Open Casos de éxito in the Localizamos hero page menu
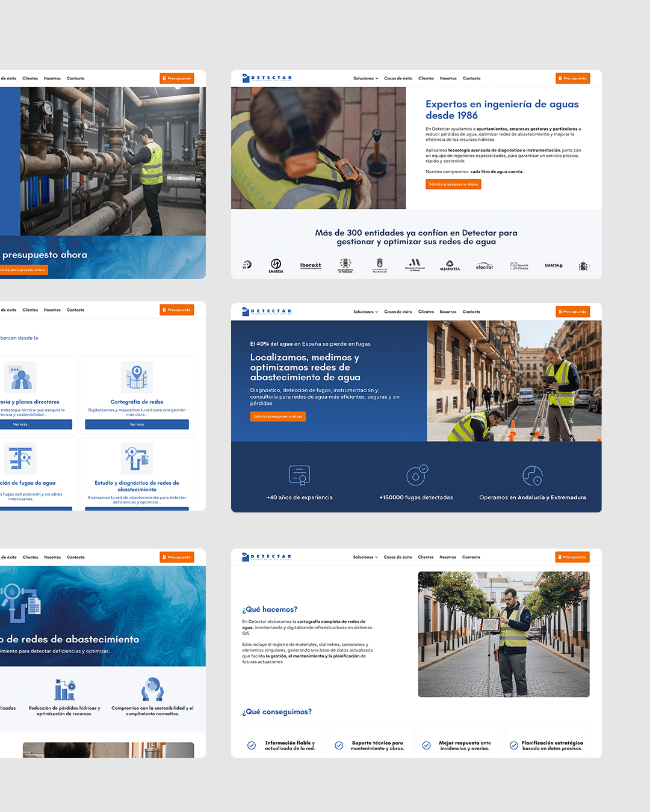This screenshot has height=812, width=650. 398,312
